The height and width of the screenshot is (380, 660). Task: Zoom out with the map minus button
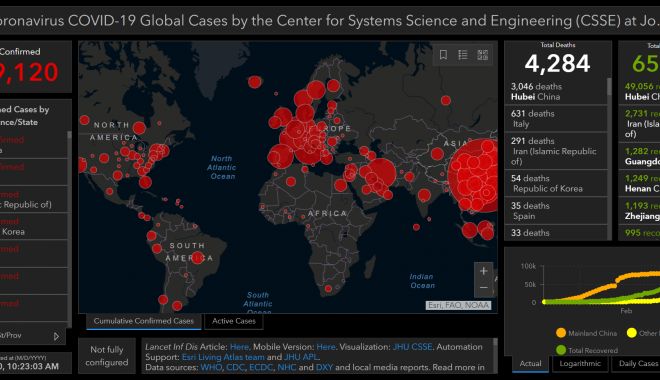[x=484, y=288]
